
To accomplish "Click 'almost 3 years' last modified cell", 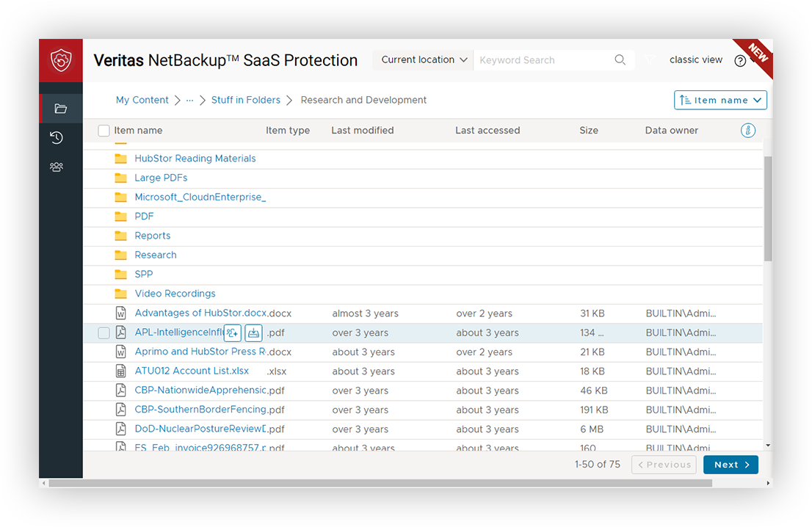I will coord(365,313).
